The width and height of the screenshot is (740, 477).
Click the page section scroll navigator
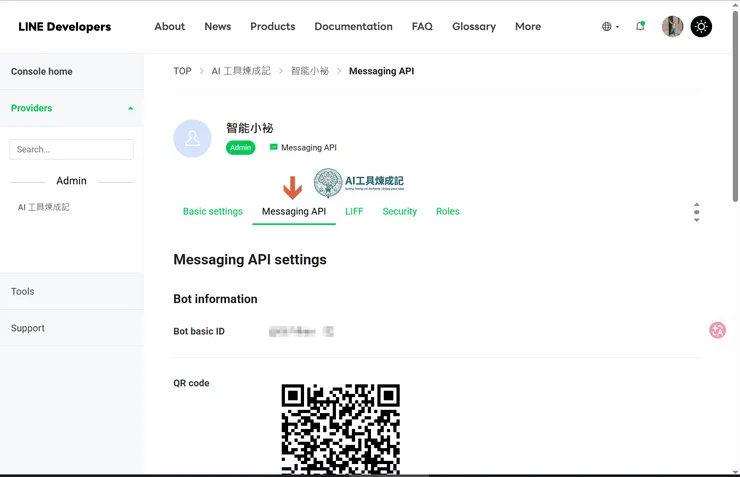coord(697,212)
